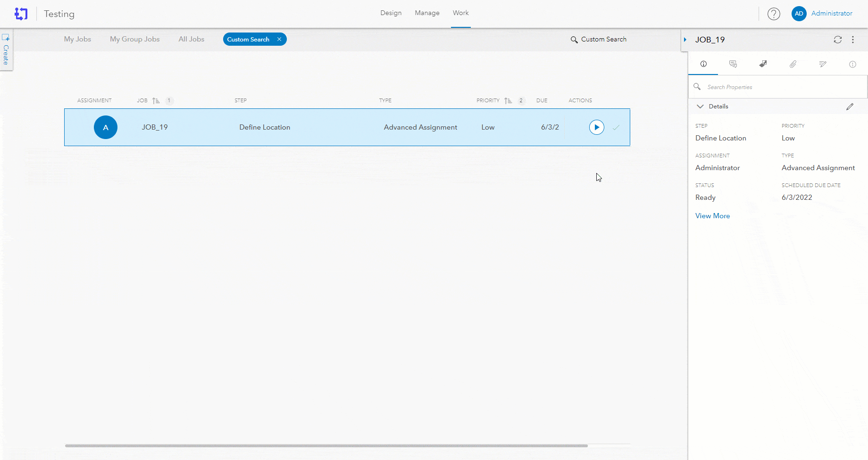868x460 pixels.
Task: Collapse the Details section chevron
Action: [x=701, y=106]
